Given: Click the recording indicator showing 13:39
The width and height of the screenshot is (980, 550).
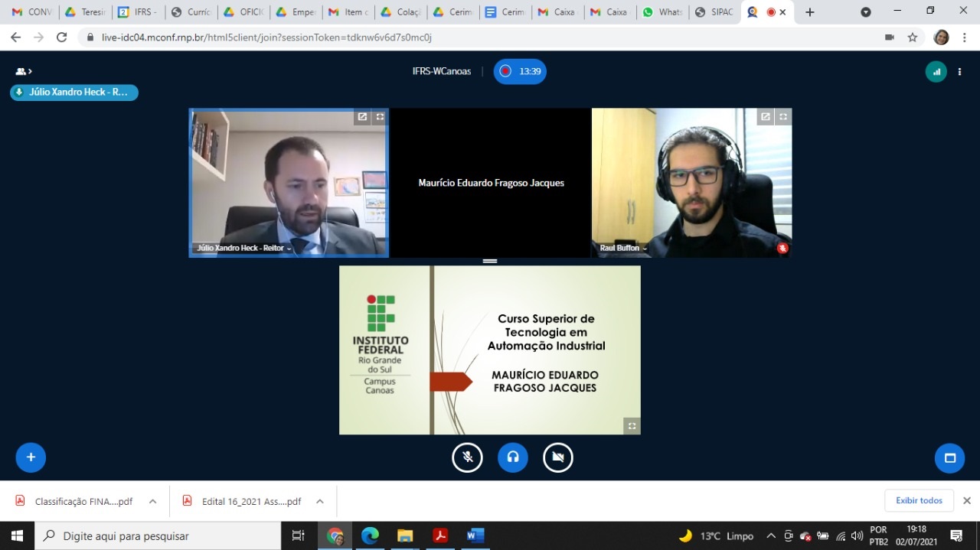Looking at the screenshot, I should (x=520, y=71).
